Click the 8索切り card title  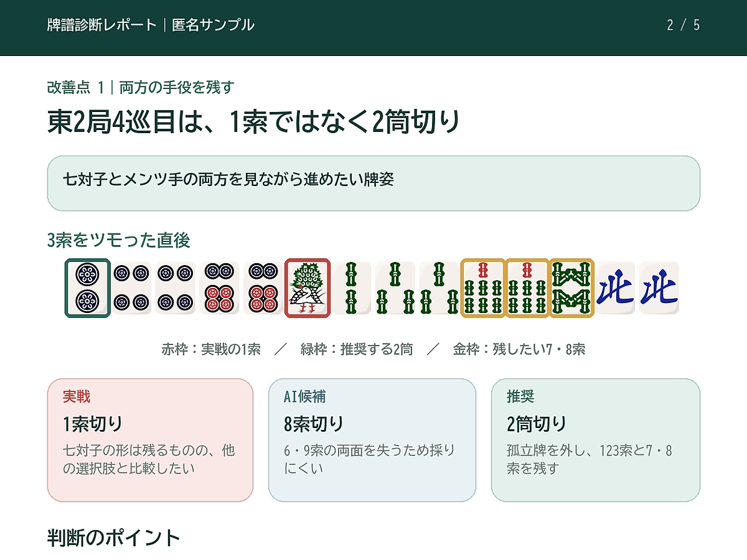(x=314, y=424)
